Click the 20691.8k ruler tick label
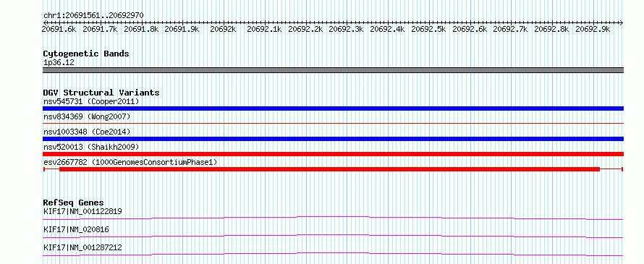The width and height of the screenshot is (644, 264). (x=141, y=29)
